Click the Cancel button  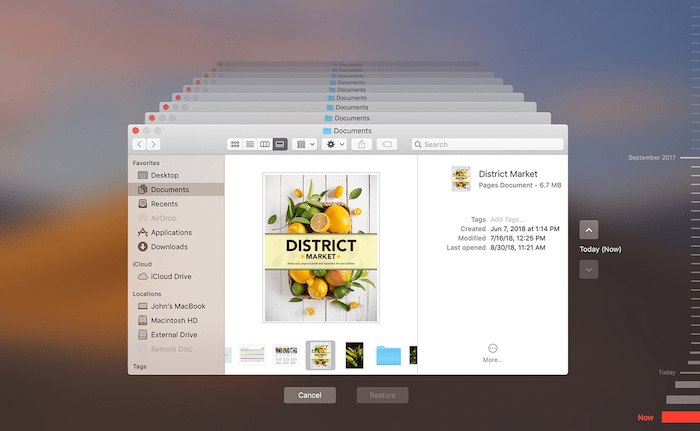[310, 395]
